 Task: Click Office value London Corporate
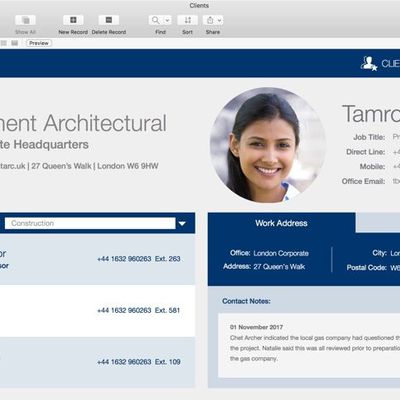pos(281,253)
